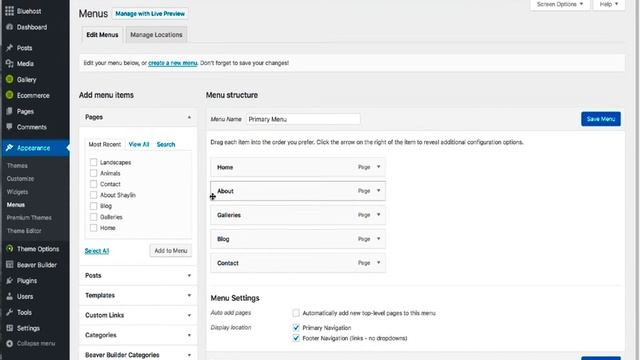Click the Comments bubble icon
Viewport: 640px width, 360px height.
click(9, 127)
